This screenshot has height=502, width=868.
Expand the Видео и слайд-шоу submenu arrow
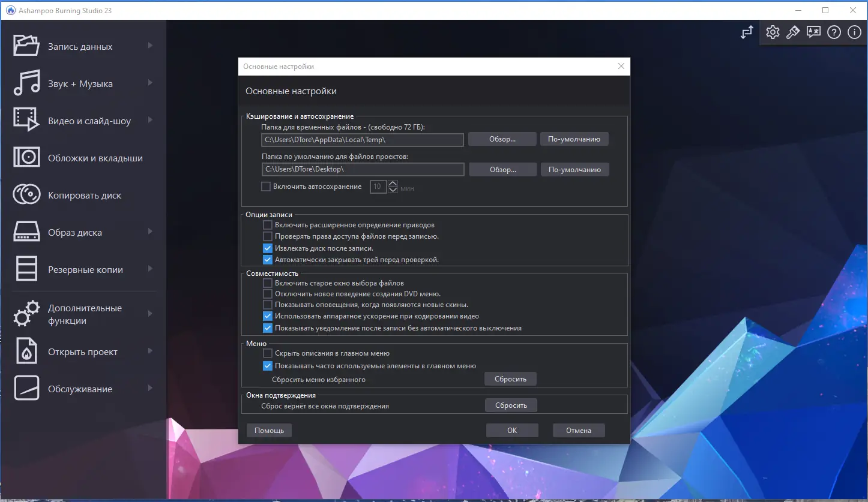(x=150, y=120)
